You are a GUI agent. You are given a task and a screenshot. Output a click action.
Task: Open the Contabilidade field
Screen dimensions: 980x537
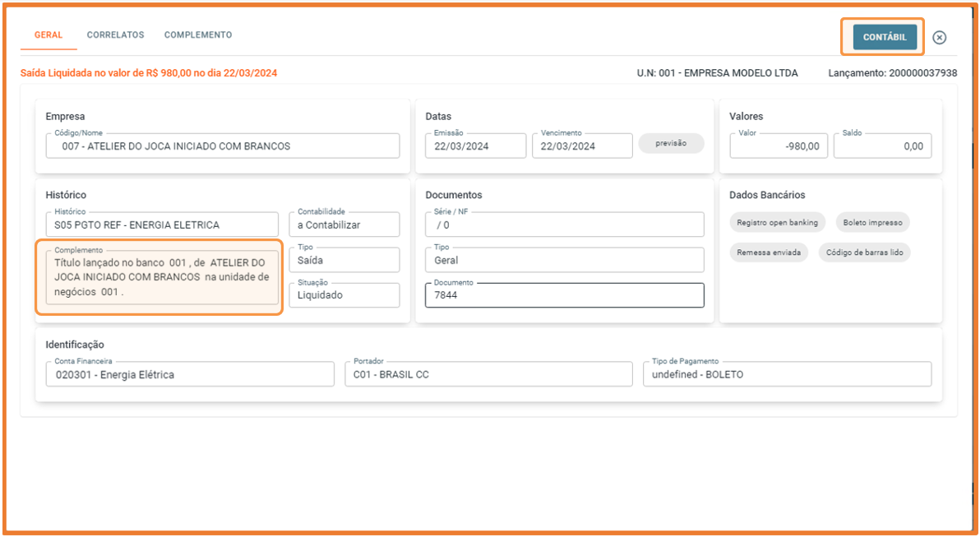(344, 225)
